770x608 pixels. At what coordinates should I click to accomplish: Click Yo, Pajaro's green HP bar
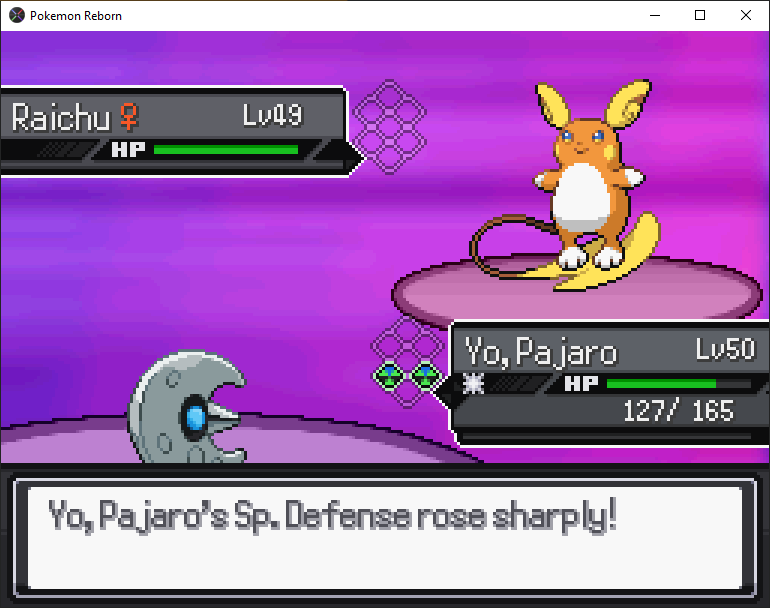[661, 384]
